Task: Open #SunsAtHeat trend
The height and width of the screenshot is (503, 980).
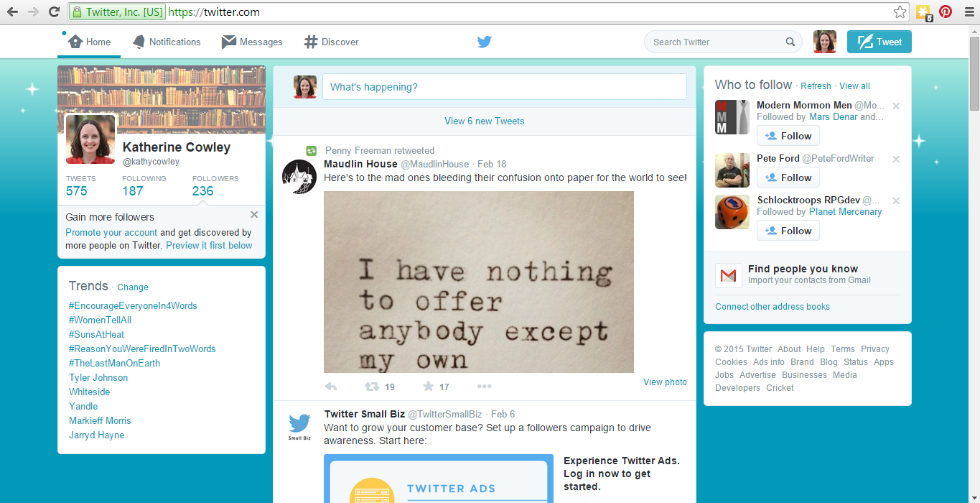Action: point(97,334)
